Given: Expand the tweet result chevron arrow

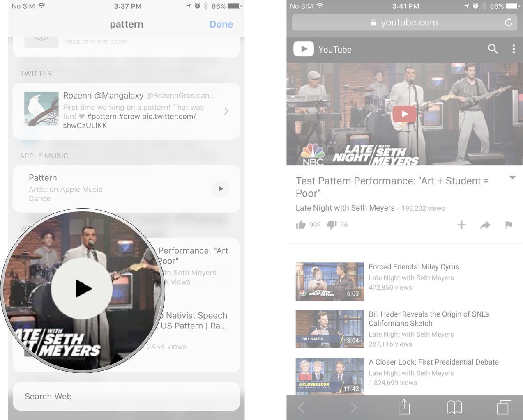Looking at the screenshot, I should (x=226, y=111).
